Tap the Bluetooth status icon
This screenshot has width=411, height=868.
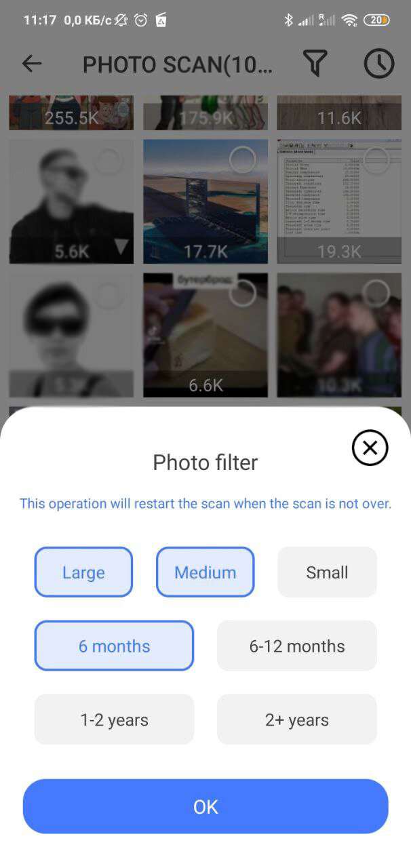(x=288, y=20)
